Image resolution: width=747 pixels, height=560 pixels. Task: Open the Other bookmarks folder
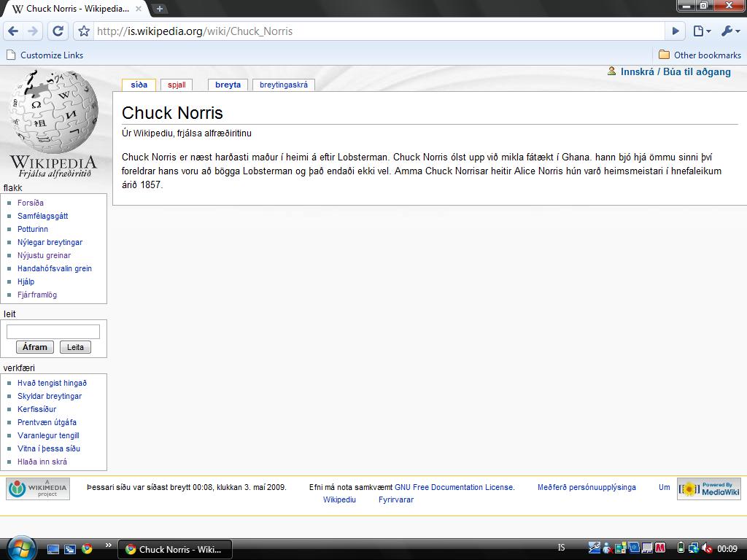coord(700,55)
